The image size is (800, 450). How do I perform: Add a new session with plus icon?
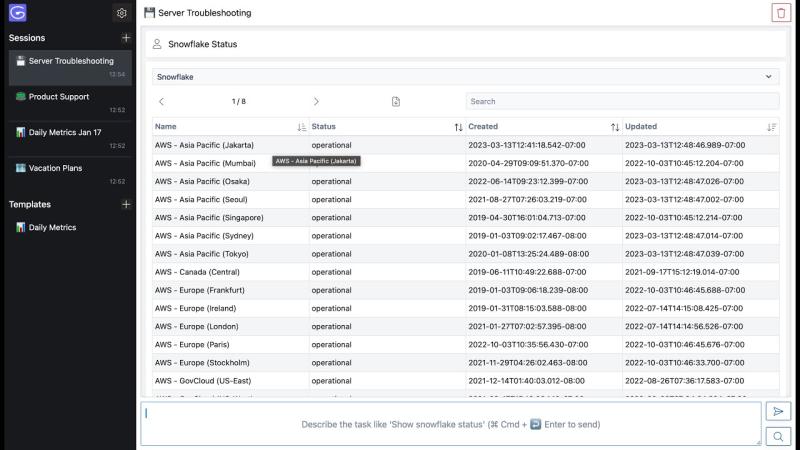point(126,38)
